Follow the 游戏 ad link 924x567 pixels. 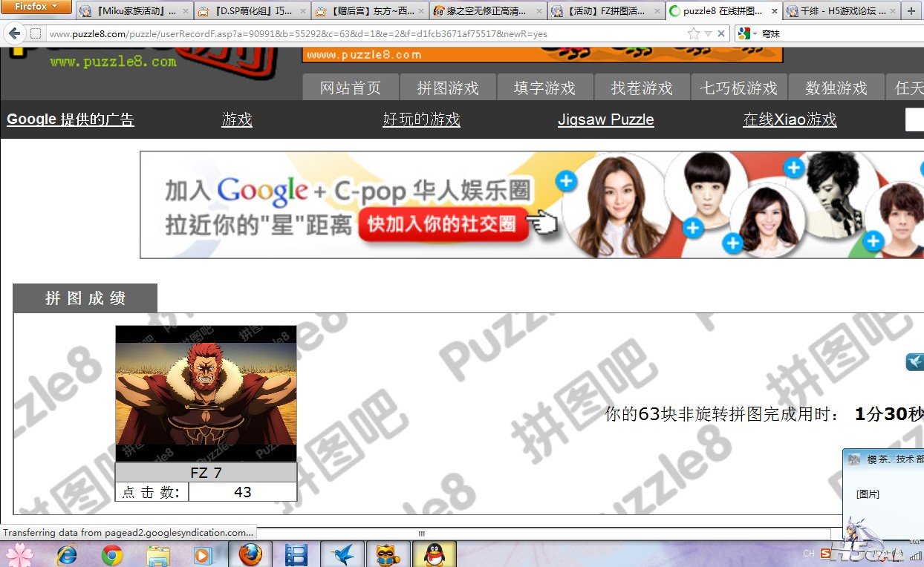237,119
